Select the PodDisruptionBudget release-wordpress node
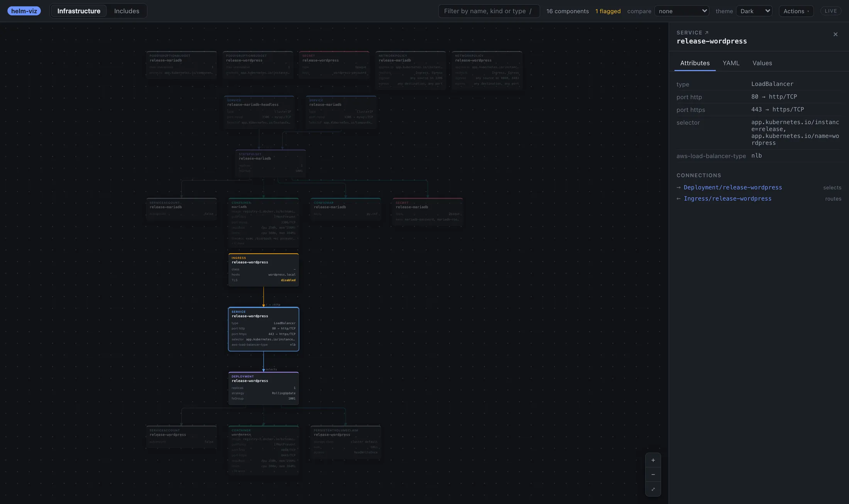Viewport: 849px width, 504px height. pos(258,64)
